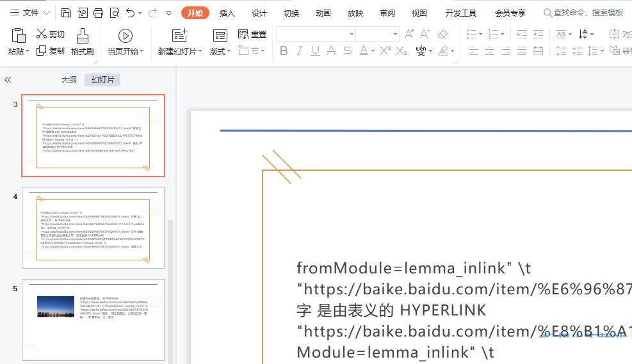Viewport: 632px width, 364px height.
Task: Expand the quick access toolbar customization arrow
Action: 168,13
